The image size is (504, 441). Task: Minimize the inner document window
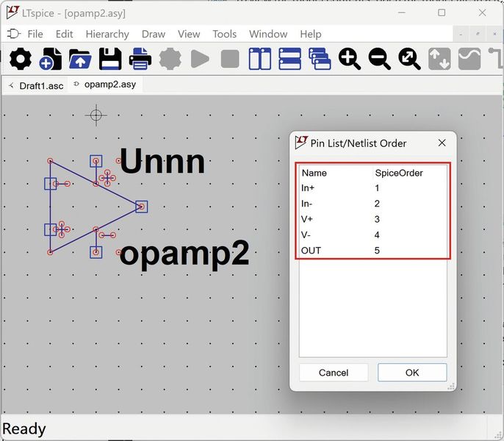[x=461, y=34]
